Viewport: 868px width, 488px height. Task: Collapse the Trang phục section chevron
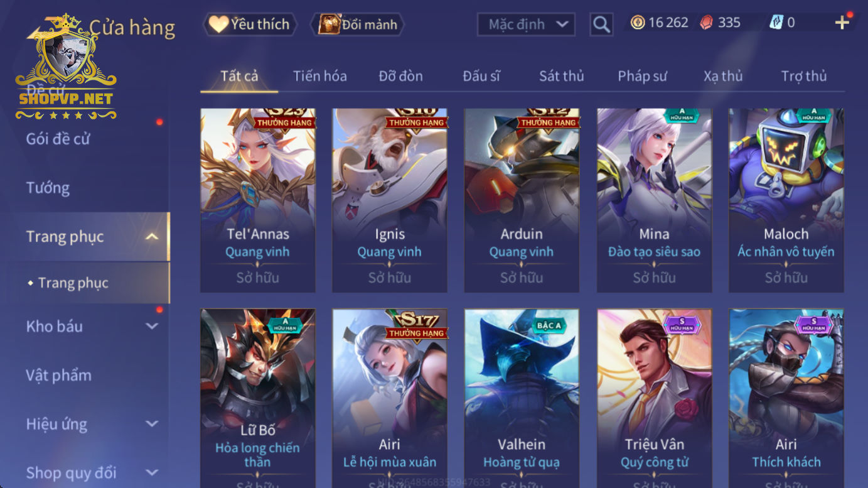pos(152,237)
